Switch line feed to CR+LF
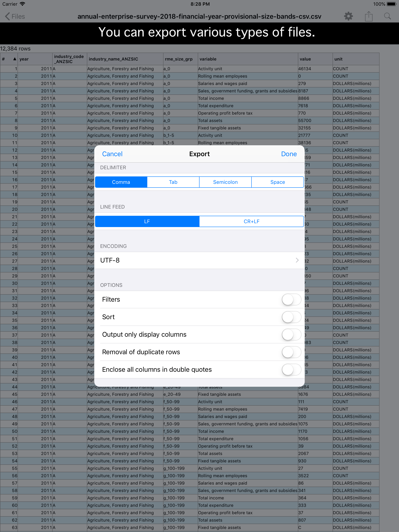The image size is (399, 532). pos(252,221)
